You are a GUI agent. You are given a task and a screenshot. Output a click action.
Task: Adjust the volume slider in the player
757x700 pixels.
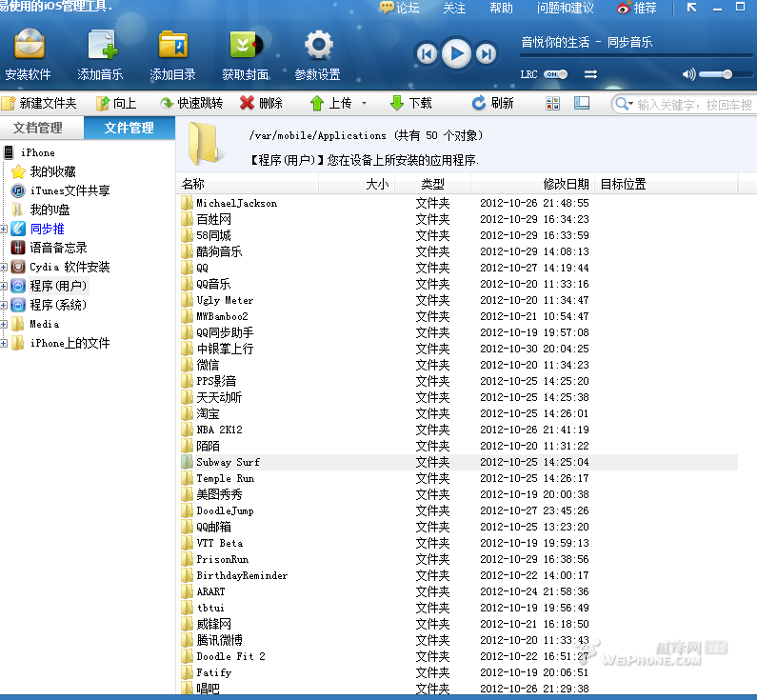coord(726,74)
